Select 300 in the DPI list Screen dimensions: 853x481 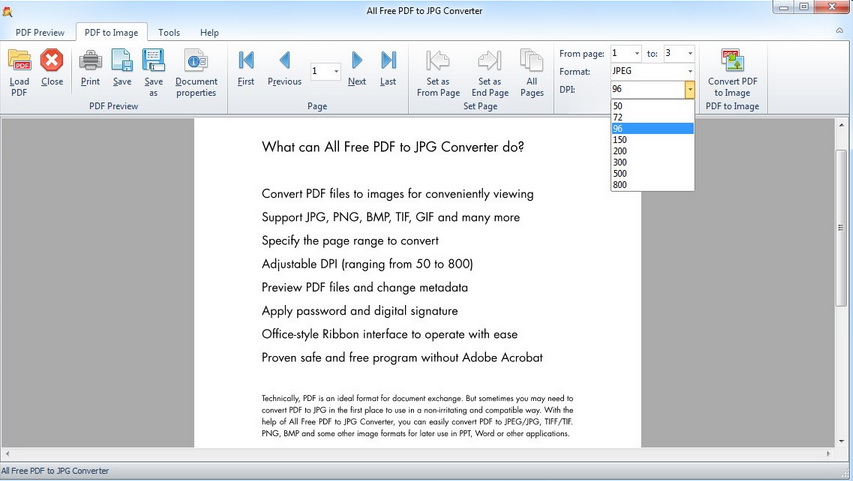tap(652, 162)
